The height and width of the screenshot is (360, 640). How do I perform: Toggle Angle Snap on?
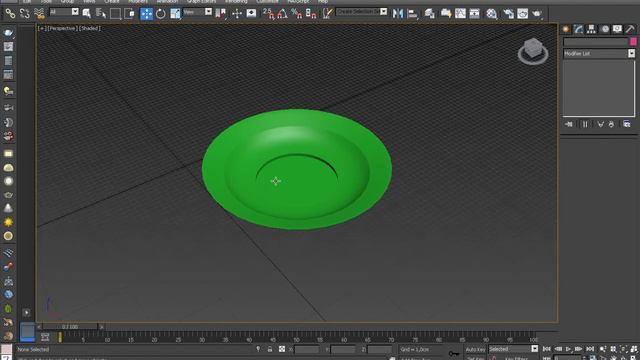pyautogui.click(x=282, y=14)
